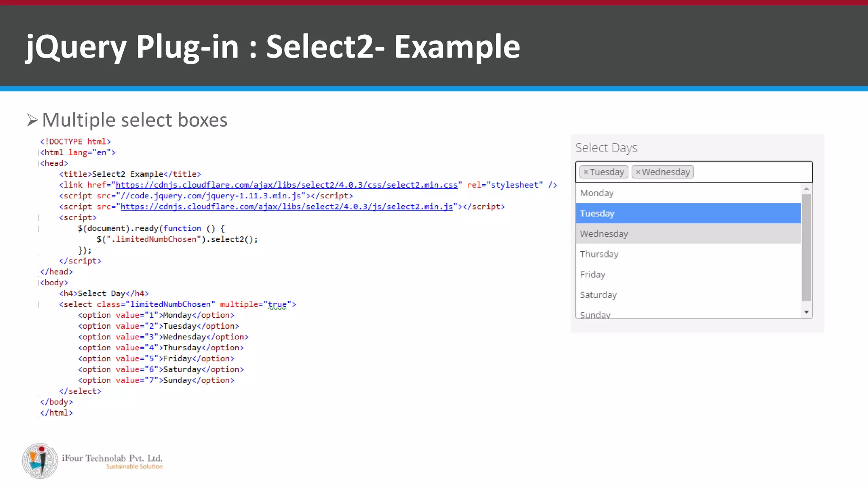Click the 'Multiple select boxes' text

point(135,120)
